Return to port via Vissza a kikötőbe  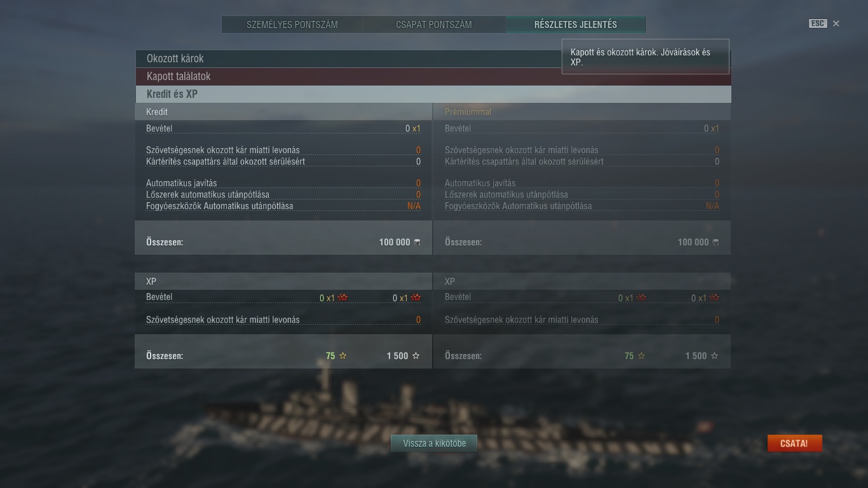pyautogui.click(x=435, y=444)
